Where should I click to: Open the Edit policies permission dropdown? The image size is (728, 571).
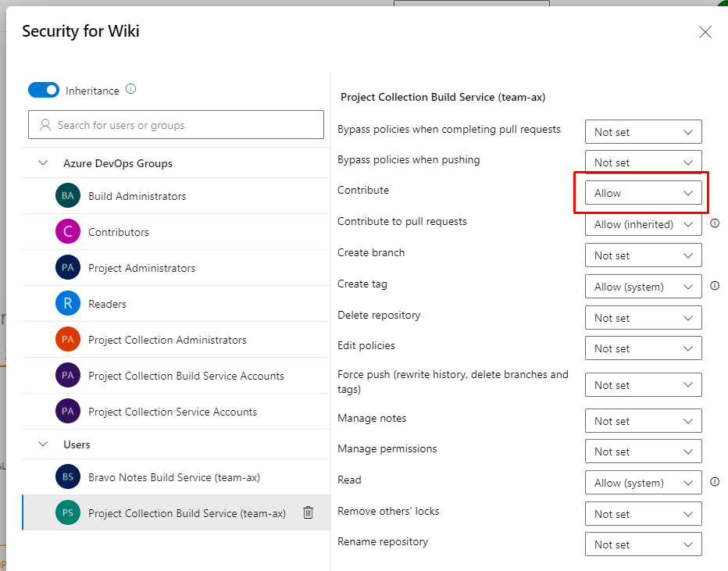(x=643, y=348)
